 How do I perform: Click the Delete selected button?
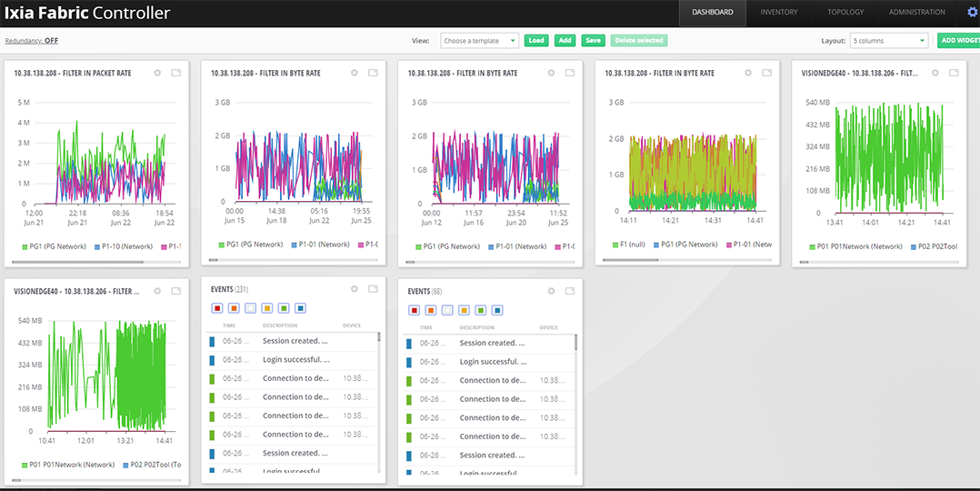tap(639, 41)
